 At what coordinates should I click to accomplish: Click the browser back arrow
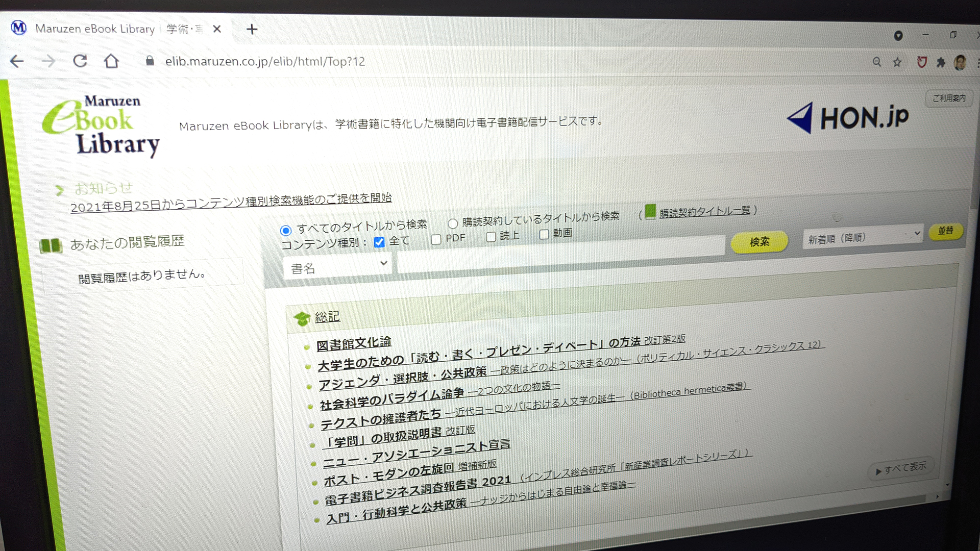tap(17, 61)
